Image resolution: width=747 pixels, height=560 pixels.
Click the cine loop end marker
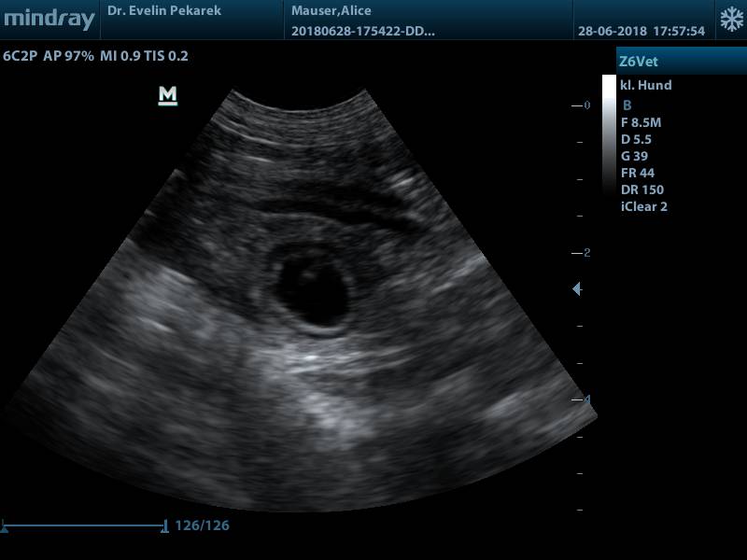(164, 526)
